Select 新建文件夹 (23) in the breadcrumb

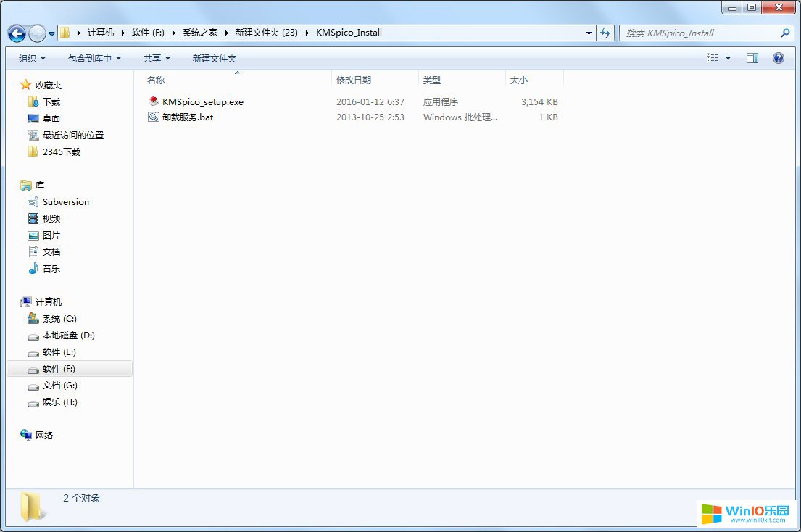pos(266,32)
